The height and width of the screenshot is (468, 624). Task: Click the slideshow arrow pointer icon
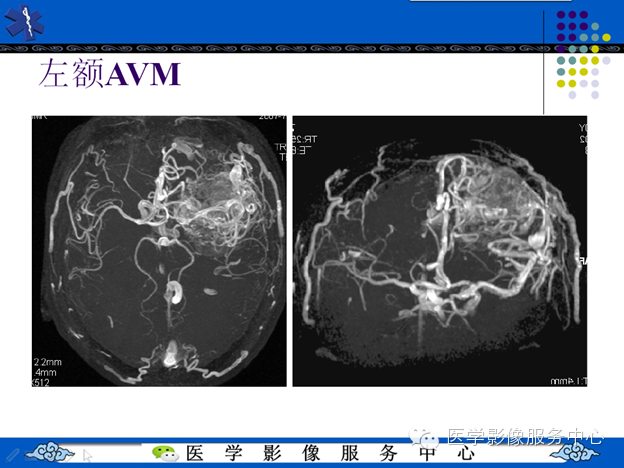pyautogui.click(x=87, y=455)
